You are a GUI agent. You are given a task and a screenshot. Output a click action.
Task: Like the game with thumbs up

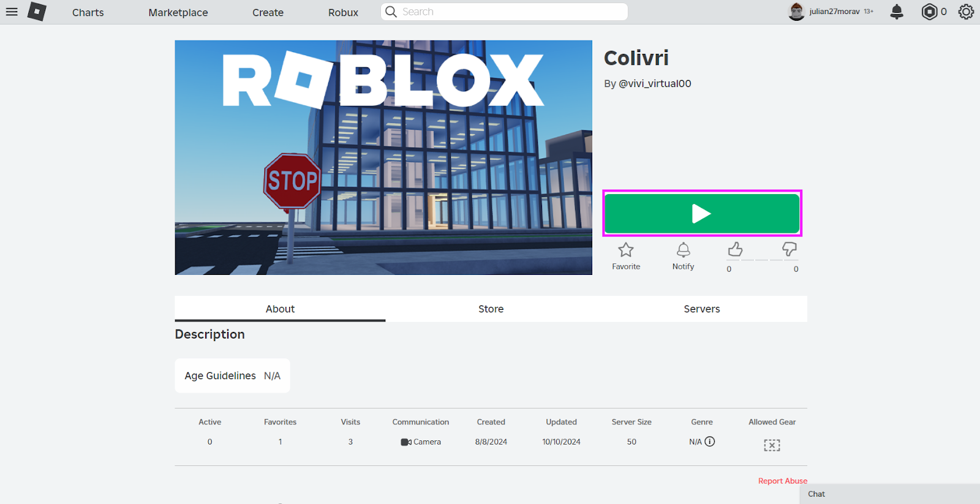pos(735,249)
